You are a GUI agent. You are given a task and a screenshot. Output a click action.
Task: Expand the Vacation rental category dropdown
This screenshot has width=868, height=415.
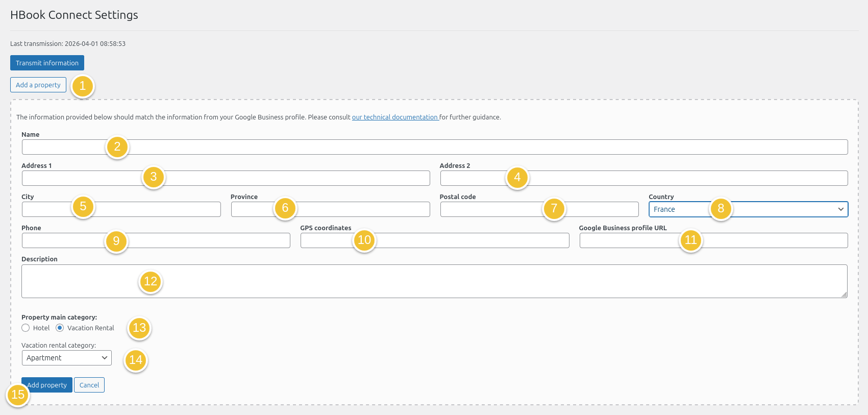pos(66,358)
